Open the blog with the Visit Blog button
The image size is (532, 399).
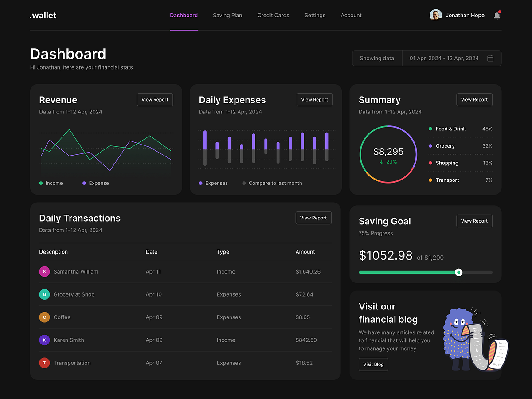373,364
